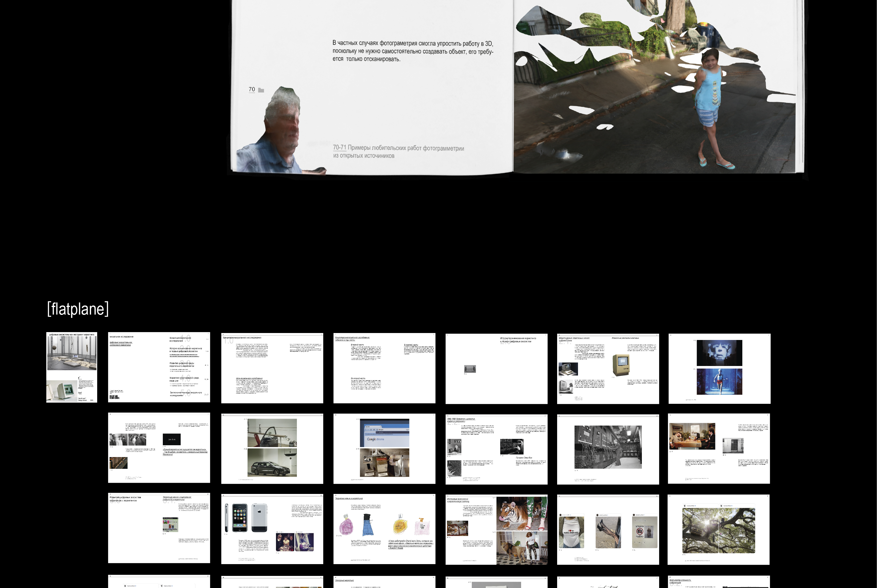This screenshot has height=588, width=877.
Task: Open the perfume bottle illustrations spread
Action: coord(384,529)
